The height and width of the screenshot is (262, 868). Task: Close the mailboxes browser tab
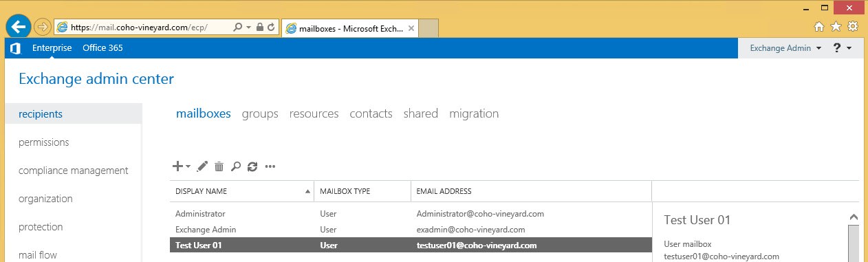(x=411, y=28)
